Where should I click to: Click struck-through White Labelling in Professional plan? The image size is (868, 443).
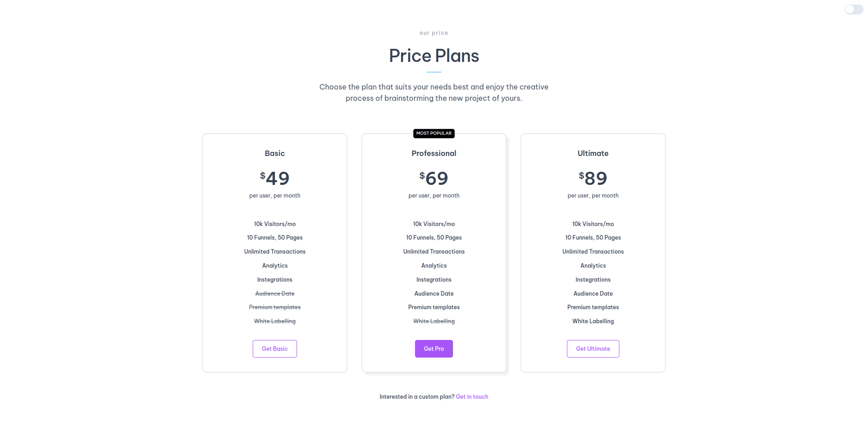pos(434,321)
